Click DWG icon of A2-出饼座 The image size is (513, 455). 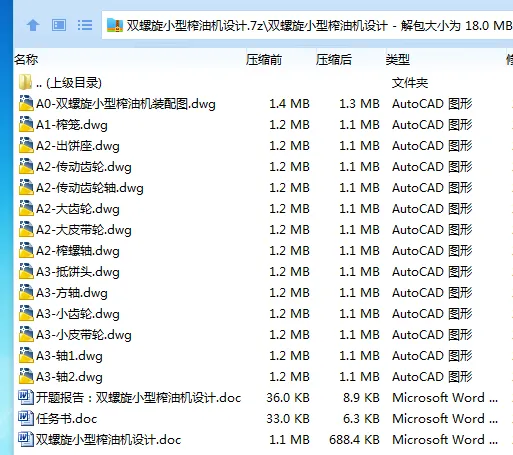click(x=26, y=145)
